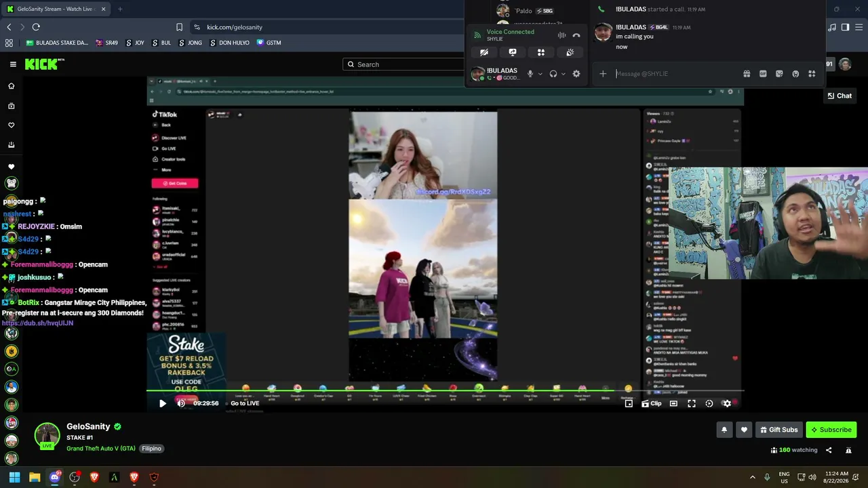Disconnect from the Discord voice call

576,35
